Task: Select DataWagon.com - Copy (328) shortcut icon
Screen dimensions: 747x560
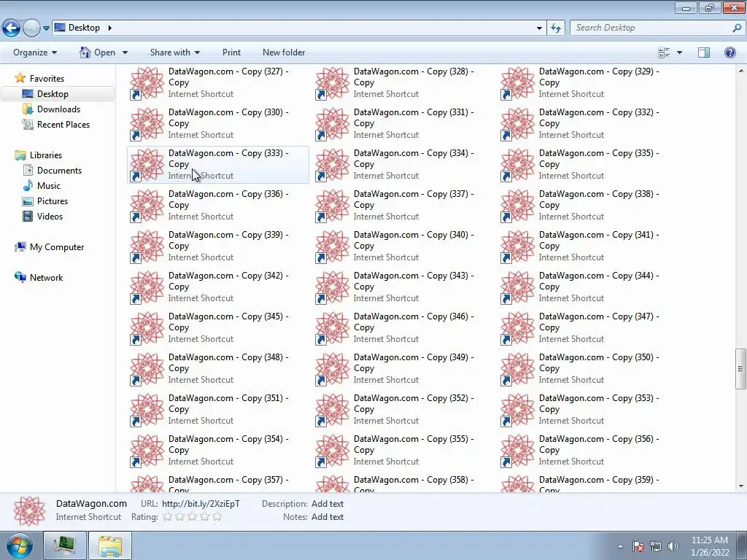Action: (333, 83)
